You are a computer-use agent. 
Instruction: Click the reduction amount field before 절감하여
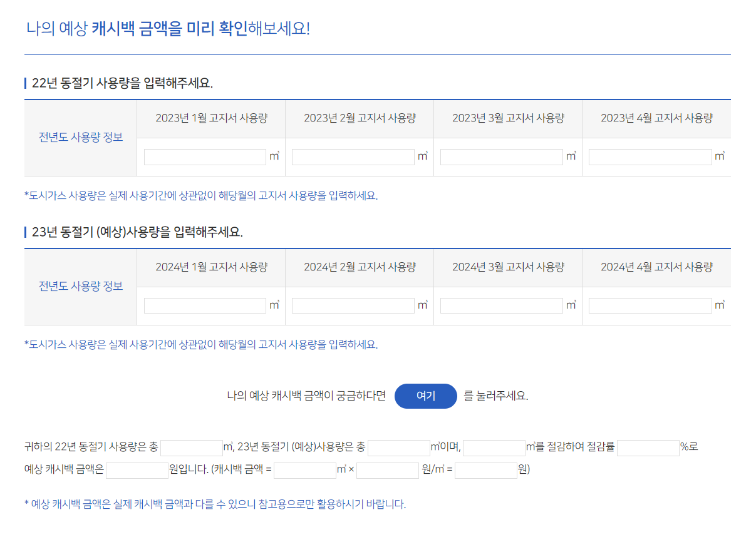494,448
